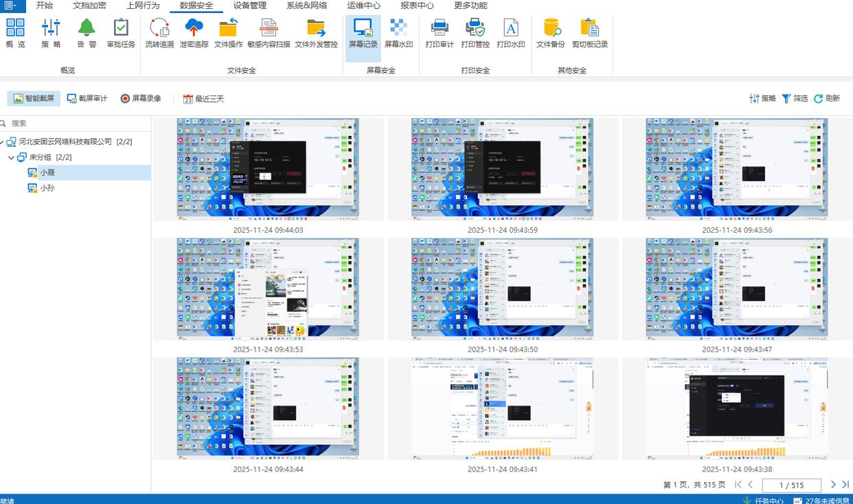This screenshot has width=853, height=504.
Task: Switch to 截屏审计 view
Action: [x=87, y=99]
